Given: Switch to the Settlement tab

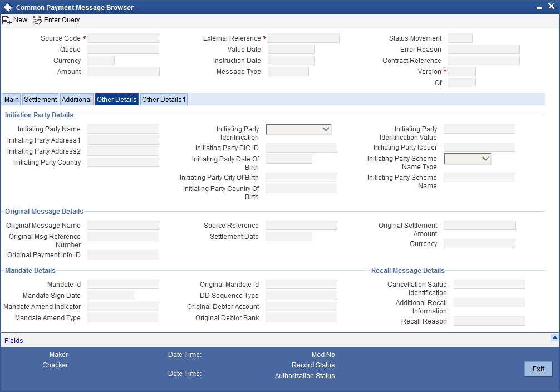Looking at the screenshot, I should click(40, 99).
